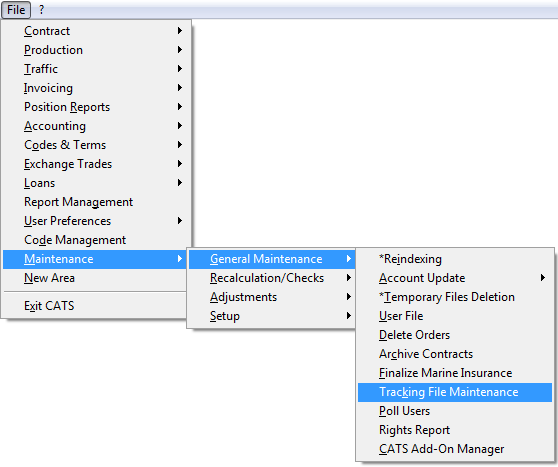Screen dimensions: 558x467
Task: Choose Delete Orders
Action: [x=455, y=335]
